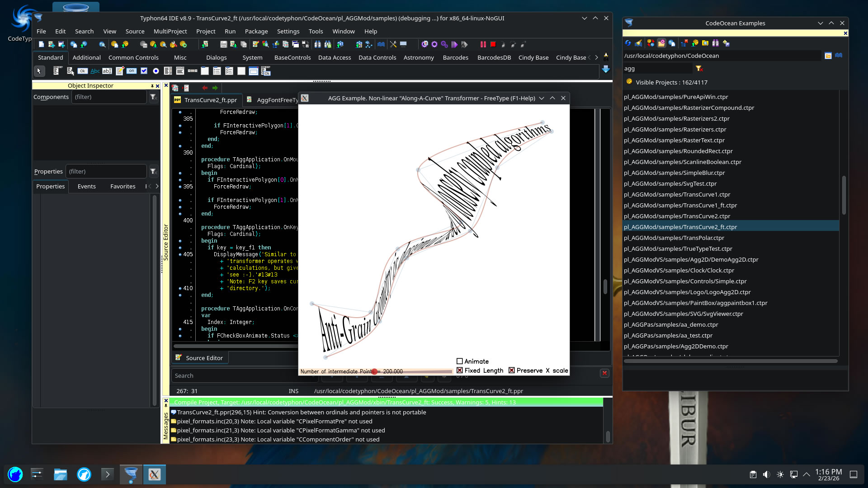
Task: Click the Save file floppy icon in the main toolbar
Action: [x=223, y=44]
